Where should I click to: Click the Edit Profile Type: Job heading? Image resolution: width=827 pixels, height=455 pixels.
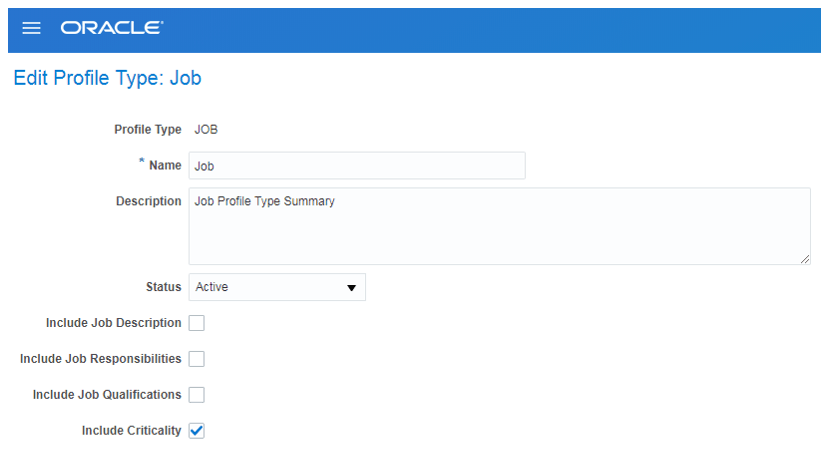[x=107, y=78]
